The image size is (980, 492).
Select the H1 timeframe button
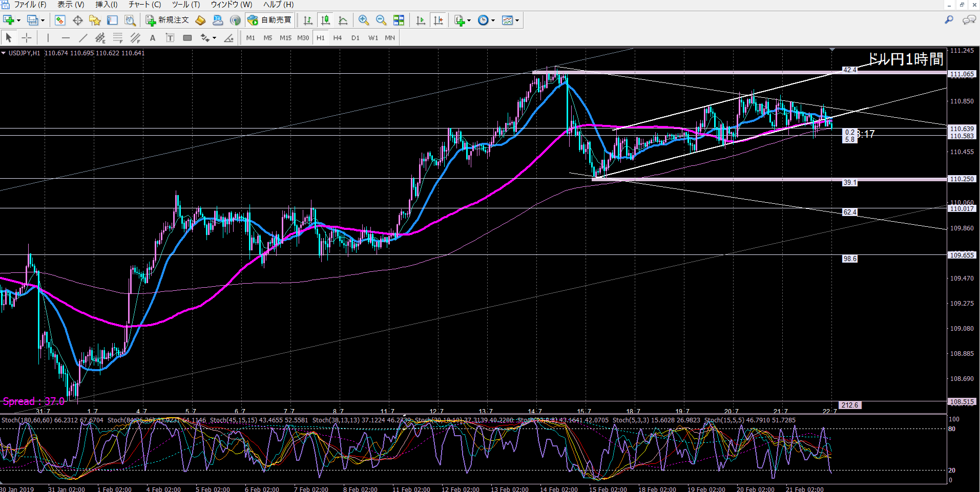tap(321, 37)
